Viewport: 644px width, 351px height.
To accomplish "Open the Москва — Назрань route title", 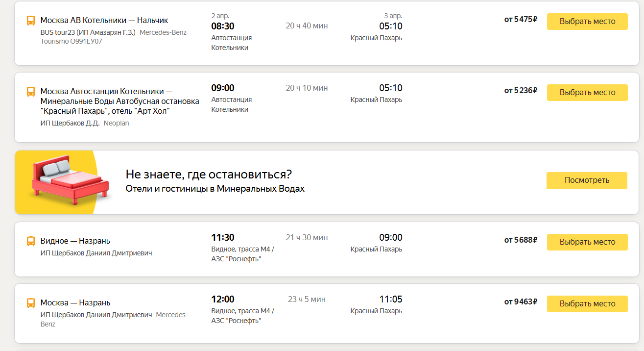I will tap(75, 303).
